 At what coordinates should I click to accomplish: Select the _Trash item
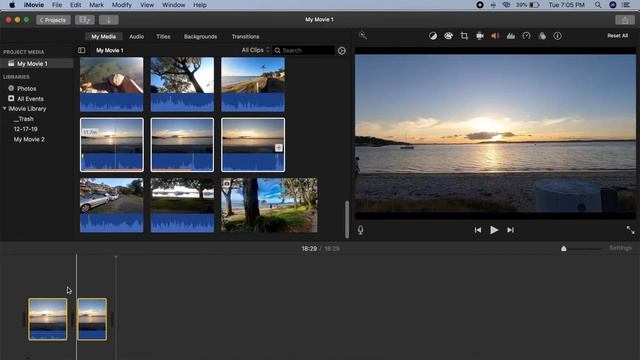(24, 119)
